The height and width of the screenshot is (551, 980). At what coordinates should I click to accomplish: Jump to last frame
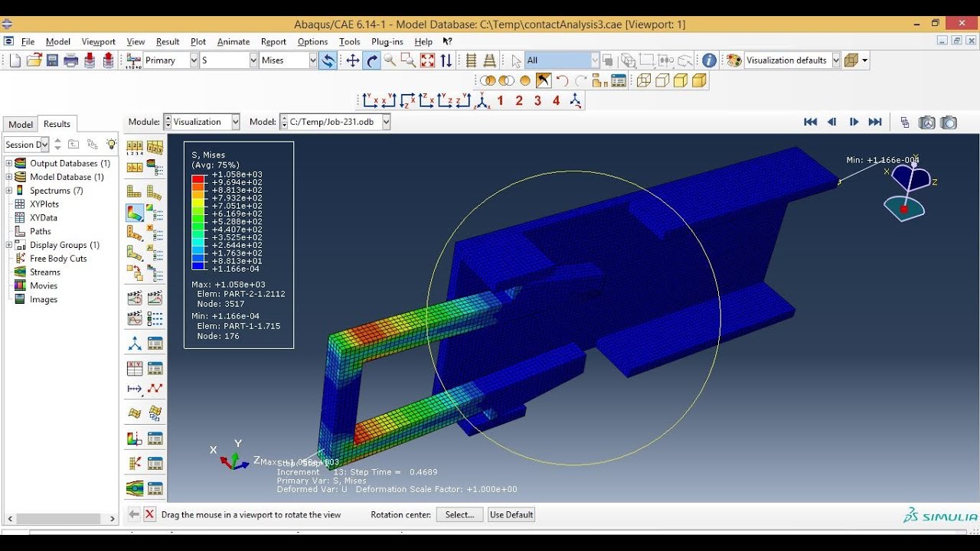tap(875, 122)
